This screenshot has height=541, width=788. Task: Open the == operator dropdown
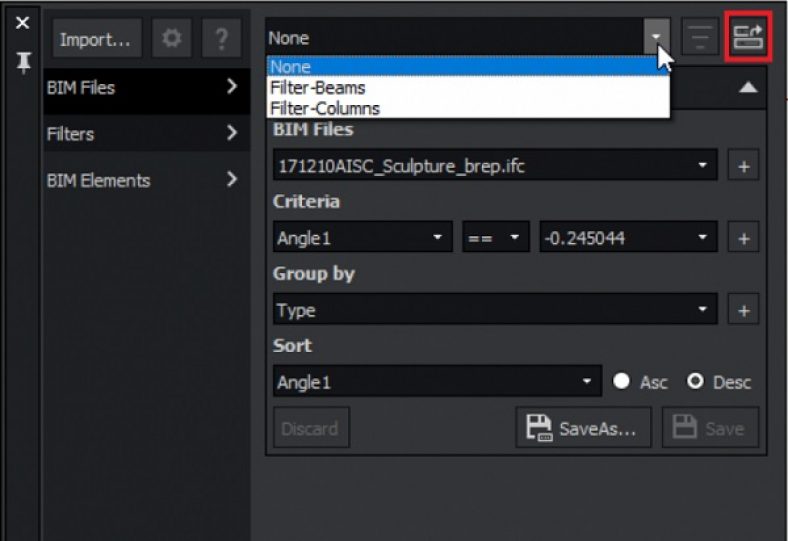pyautogui.click(x=496, y=237)
